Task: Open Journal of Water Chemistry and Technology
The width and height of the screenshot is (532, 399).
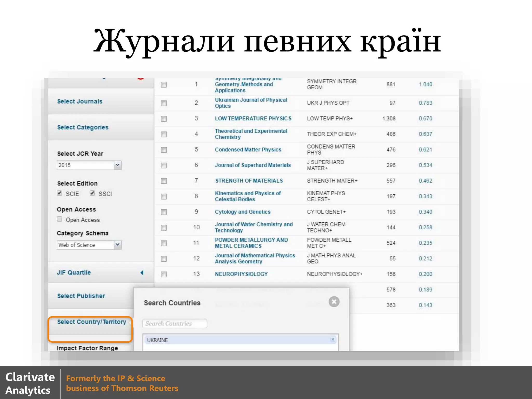Action: point(254,227)
